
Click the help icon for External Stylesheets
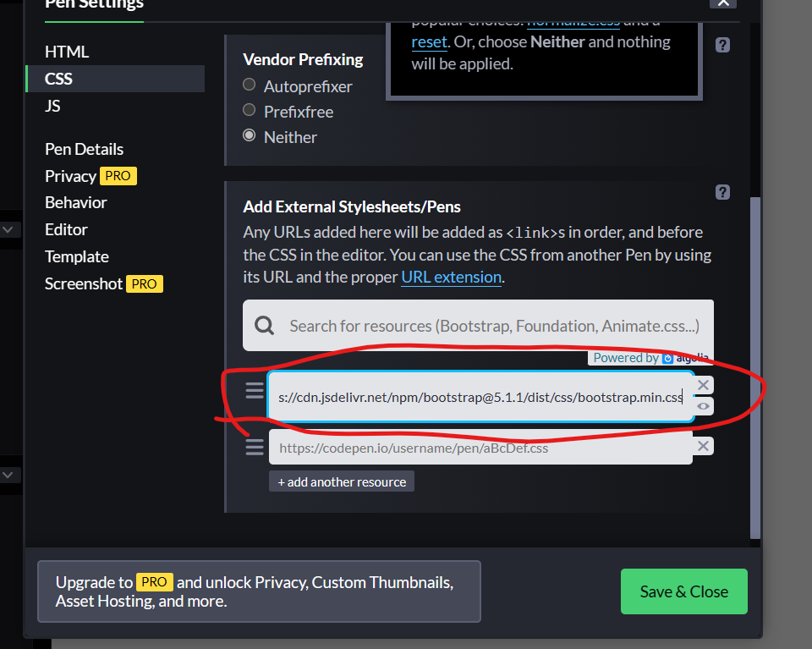pyautogui.click(x=722, y=192)
